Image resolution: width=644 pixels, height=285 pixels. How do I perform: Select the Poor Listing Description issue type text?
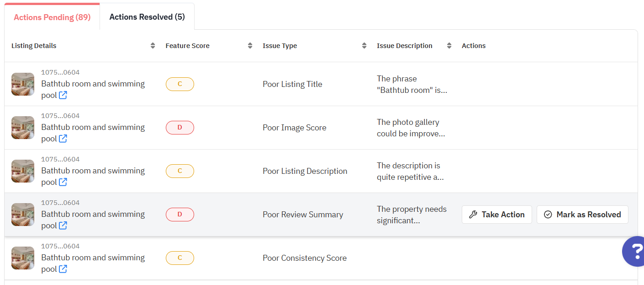[x=305, y=171]
